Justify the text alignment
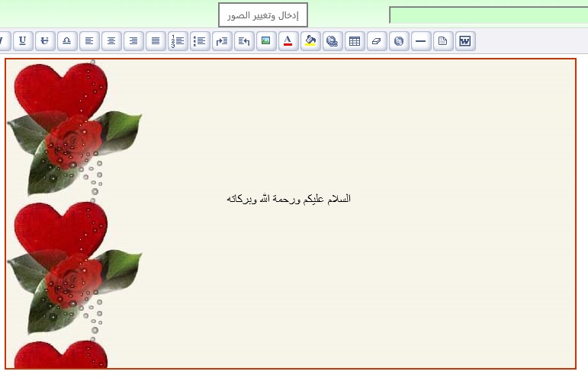The image size is (588, 381). coord(156,41)
